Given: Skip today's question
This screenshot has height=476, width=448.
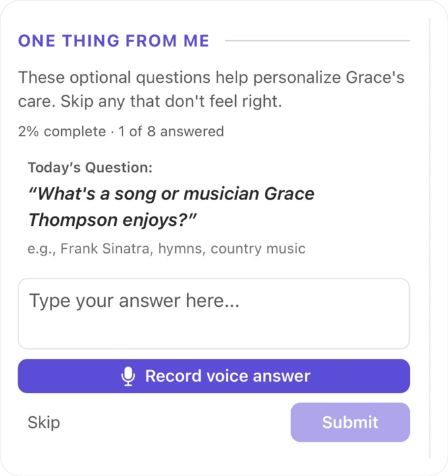Looking at the screenshot, I should 43,422.
